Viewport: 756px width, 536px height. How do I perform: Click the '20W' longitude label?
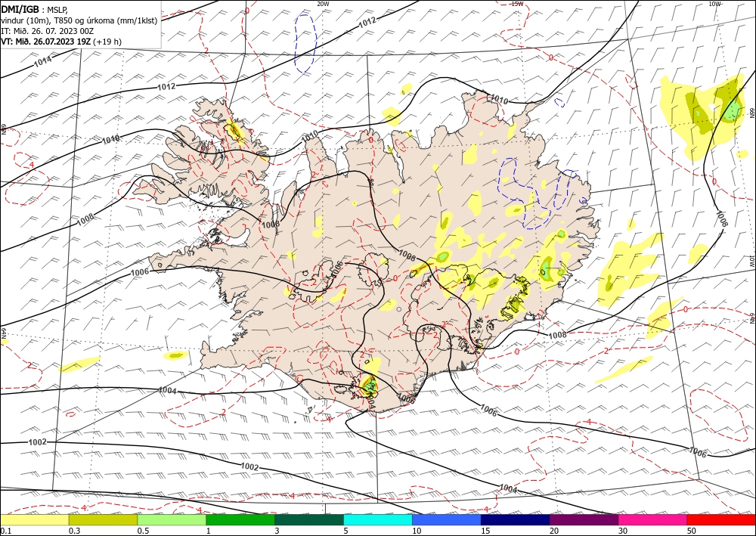[x=323, y=4]
